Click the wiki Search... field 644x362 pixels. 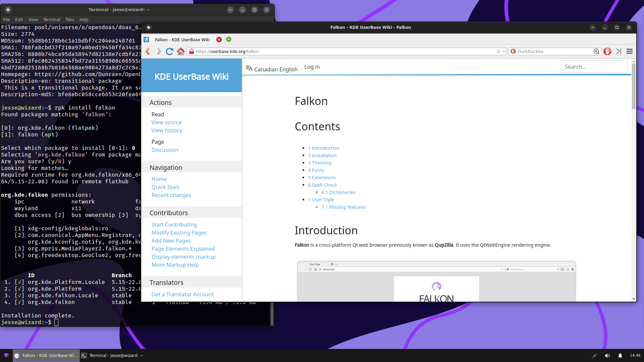(x=594, y=67)
